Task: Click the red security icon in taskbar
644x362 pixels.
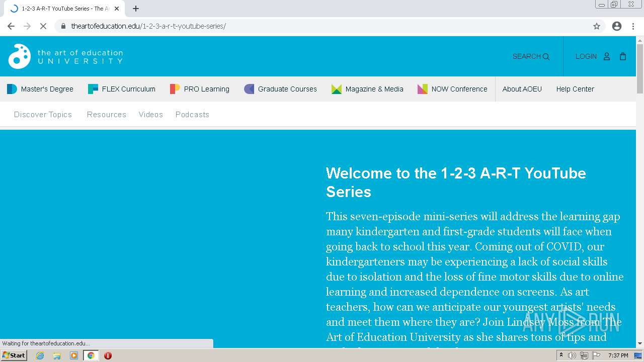Action: tap(108, 355)
